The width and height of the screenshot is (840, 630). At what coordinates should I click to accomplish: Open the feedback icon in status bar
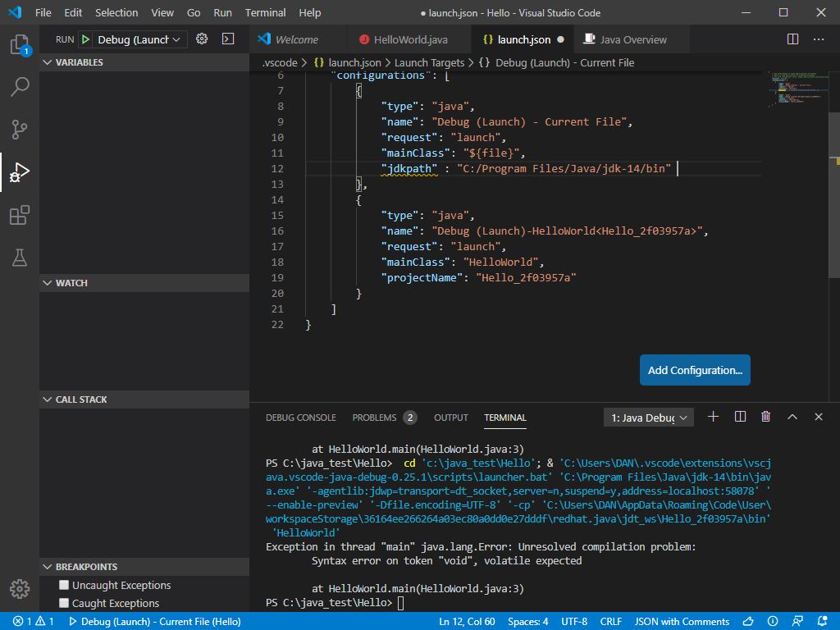pyautogui.click(x=797, y=622)
